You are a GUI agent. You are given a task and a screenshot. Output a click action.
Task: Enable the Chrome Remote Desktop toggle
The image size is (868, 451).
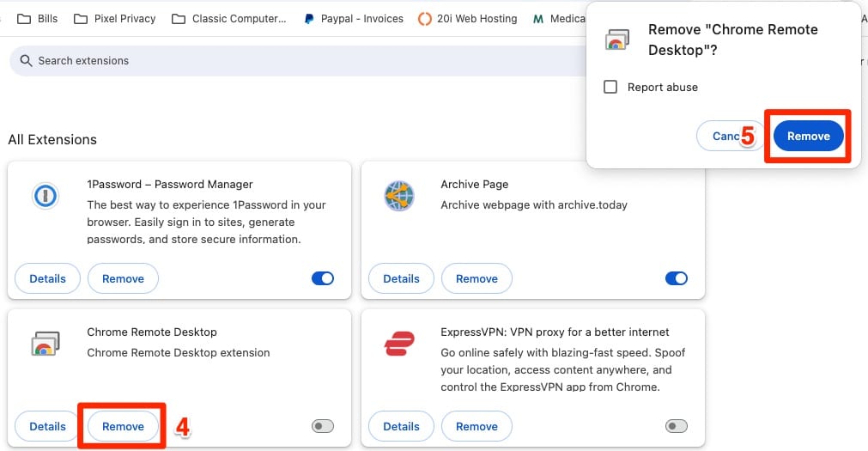[323, 426]
